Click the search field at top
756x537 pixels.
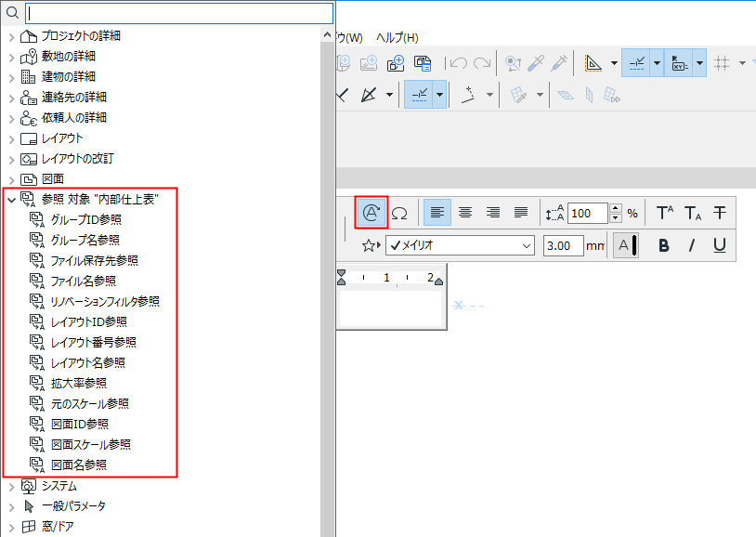click(179, 14)
